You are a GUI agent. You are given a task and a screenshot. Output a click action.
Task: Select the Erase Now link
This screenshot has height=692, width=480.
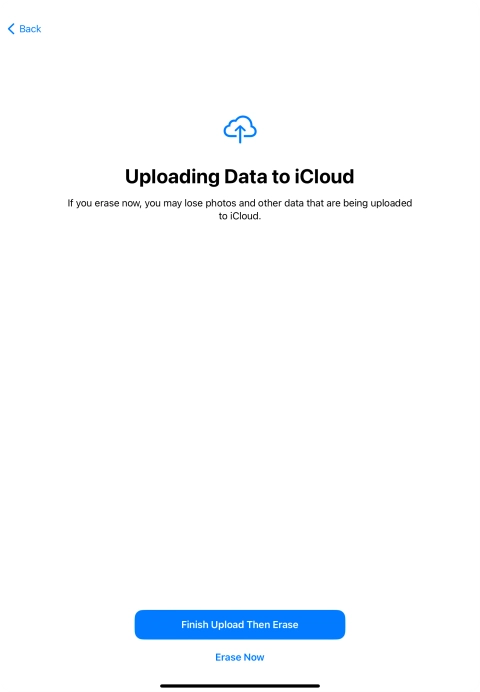point(240,657)
